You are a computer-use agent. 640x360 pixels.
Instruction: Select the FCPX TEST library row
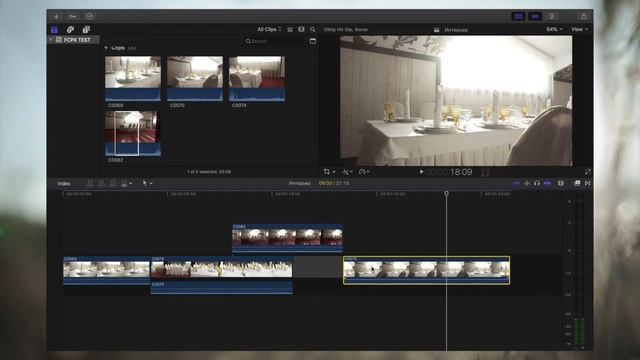tap(73, 40)
